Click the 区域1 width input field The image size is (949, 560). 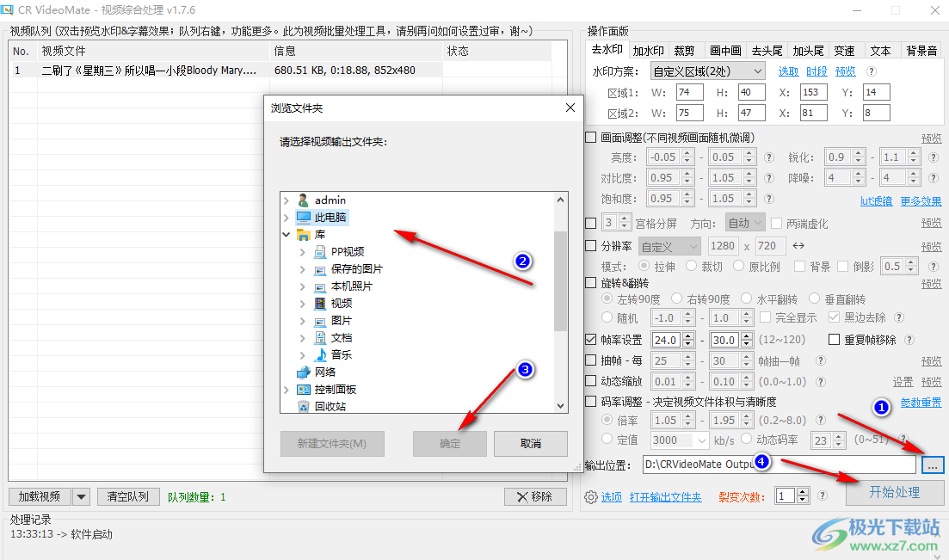[690, 92]
